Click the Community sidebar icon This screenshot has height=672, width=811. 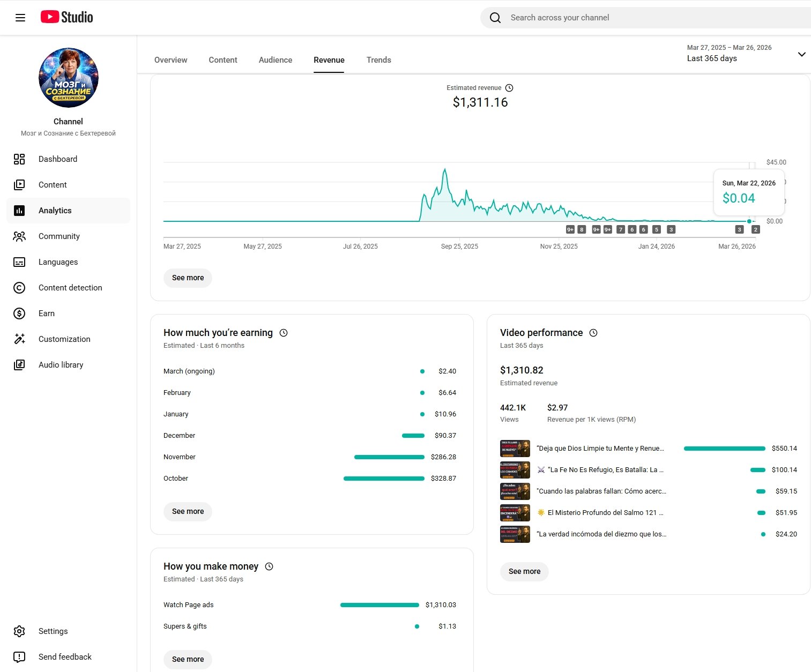[x=19, y=236]
